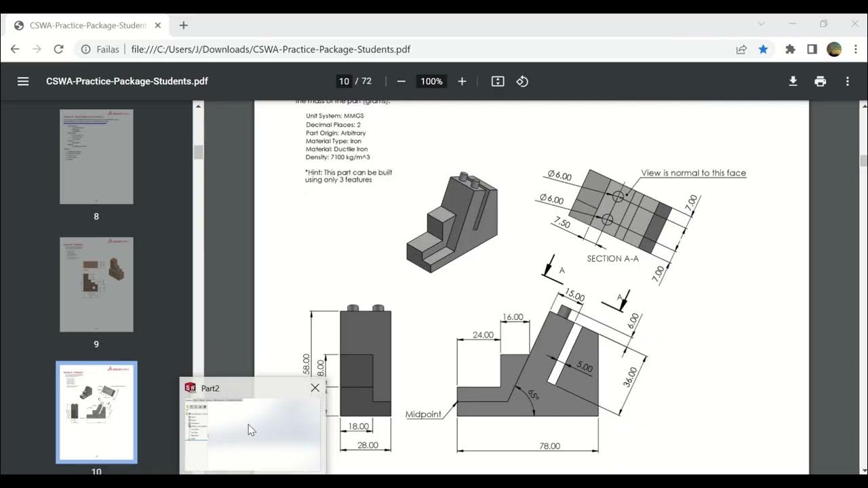Open the user profile avatar
Viewport: 868px width, 488px height.
pyautogui.click(x=834, y=49)
